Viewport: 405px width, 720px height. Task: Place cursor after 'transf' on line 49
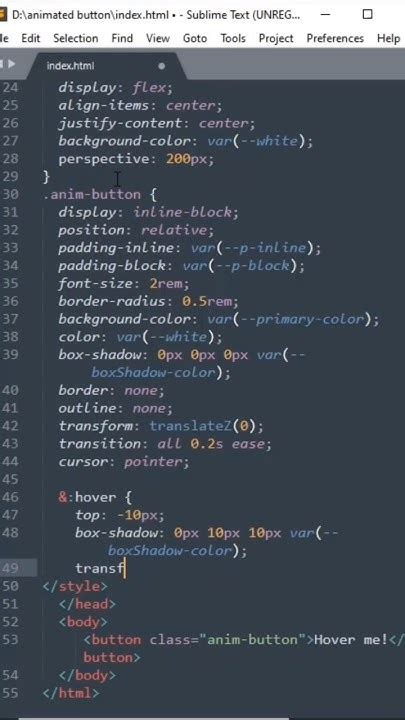(125, 568)
